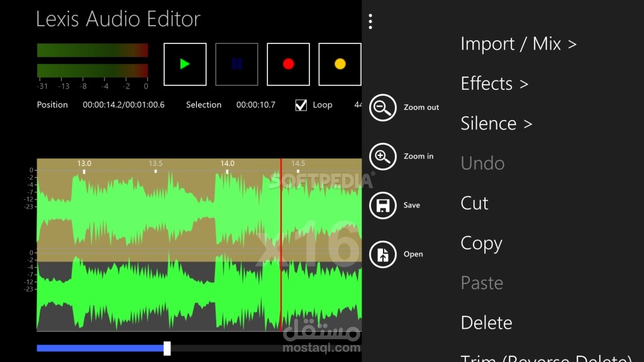Click the 14.5 timeline ruler marker
Viewport: 644px width, 362px height.
coord(298,163)
